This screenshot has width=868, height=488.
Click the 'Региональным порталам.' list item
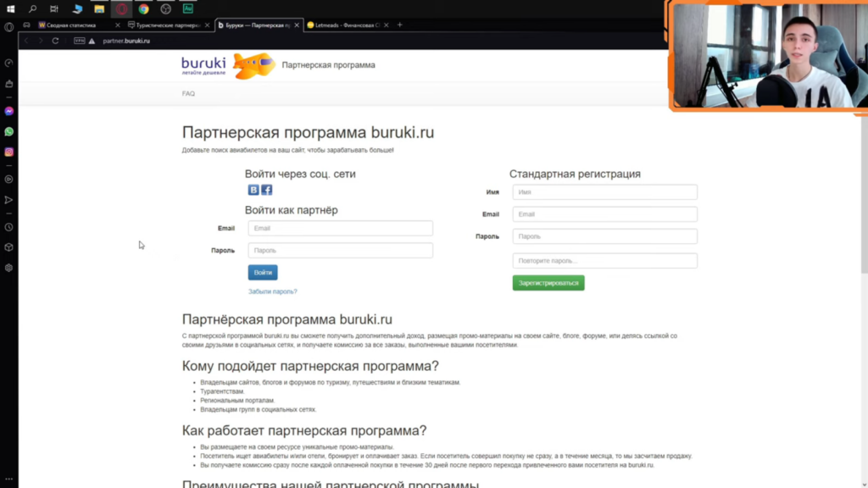tap(237, 401)
